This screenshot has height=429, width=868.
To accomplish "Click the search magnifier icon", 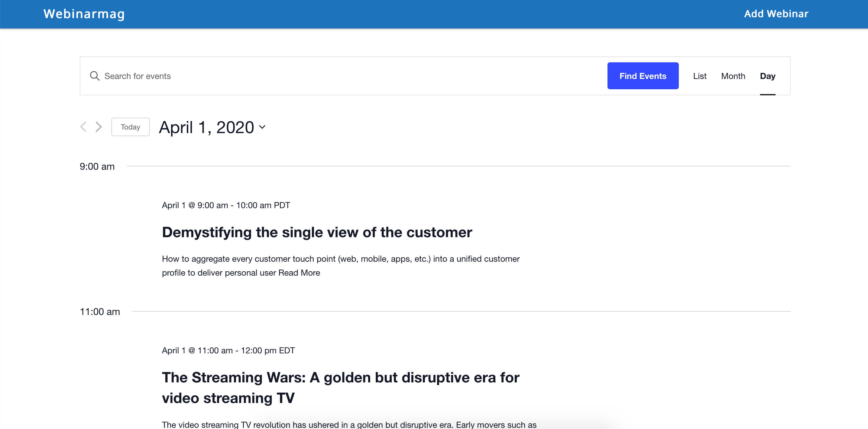I will 95,76.
